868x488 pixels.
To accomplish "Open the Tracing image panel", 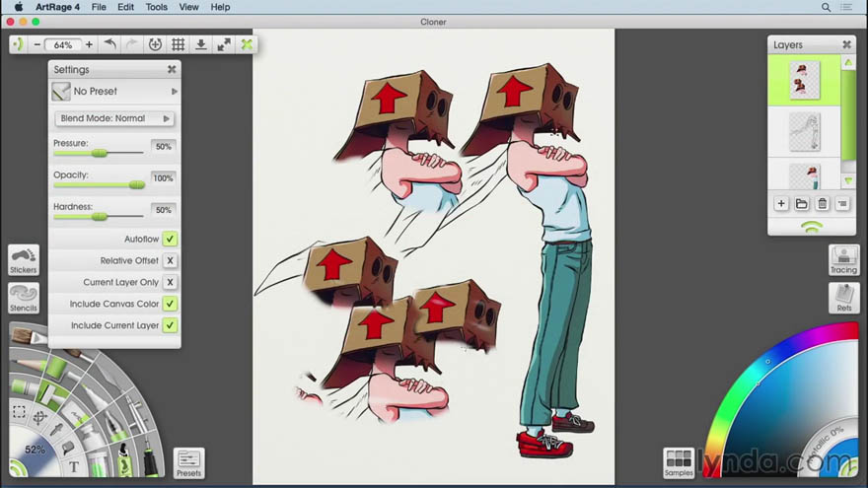I will point(843,260).
